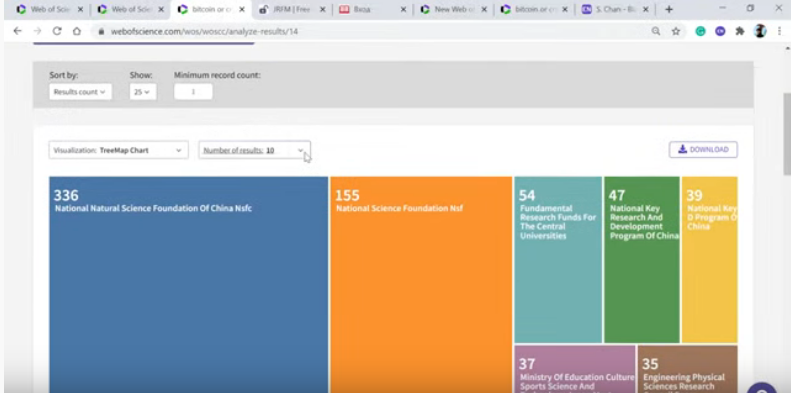This screenshot has width=791, height=393.
Task: Expand the Number of results dropdown
Action: click(x=254, y=150)
